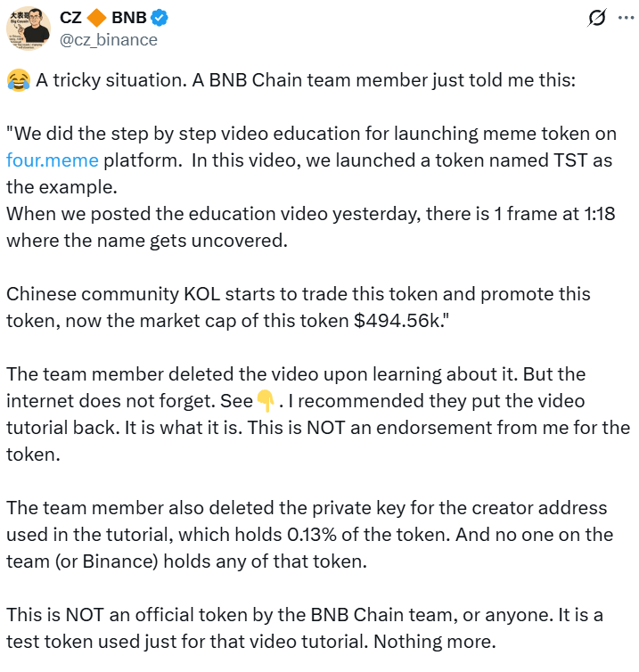Click the CZ display name
The width and height of the screenshot is (639, 672).
pyautogui.click(x=72, y=18)
